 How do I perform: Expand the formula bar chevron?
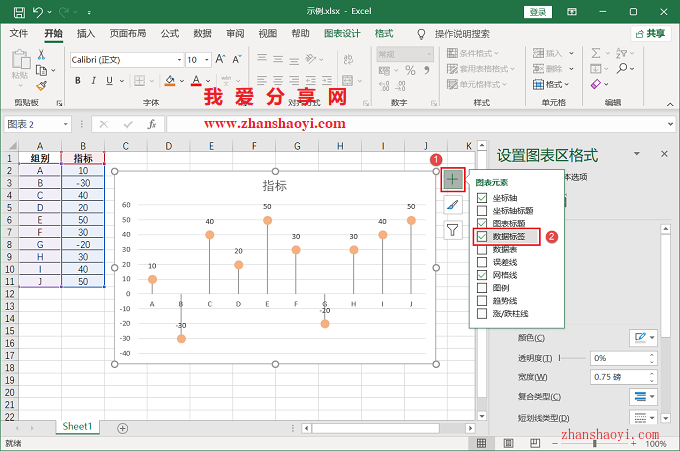coord(670,124)
